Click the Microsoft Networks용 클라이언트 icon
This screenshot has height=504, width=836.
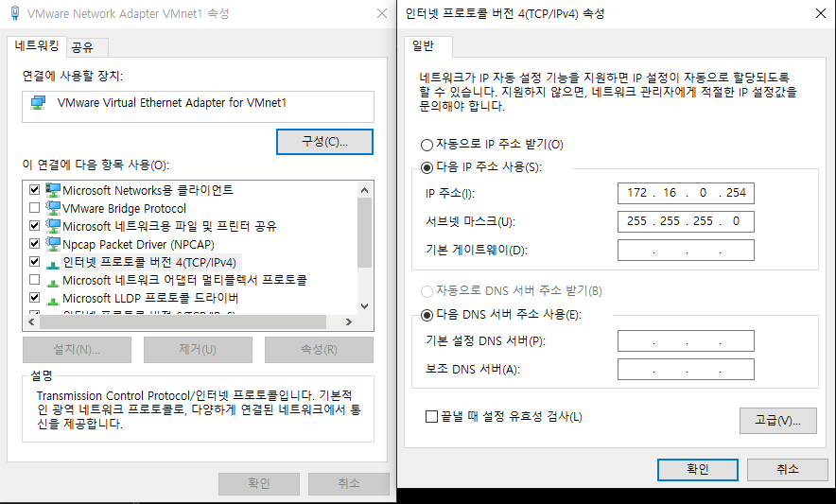53,190
